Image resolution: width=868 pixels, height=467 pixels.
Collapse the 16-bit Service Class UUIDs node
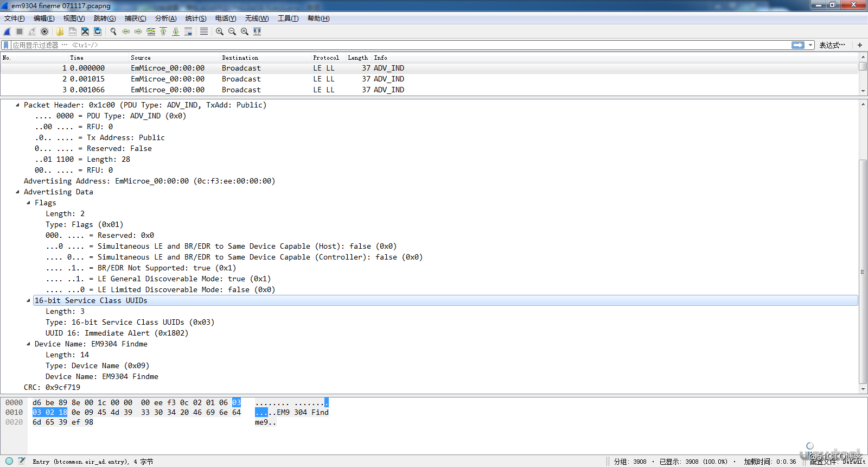[x=28, y=300]
